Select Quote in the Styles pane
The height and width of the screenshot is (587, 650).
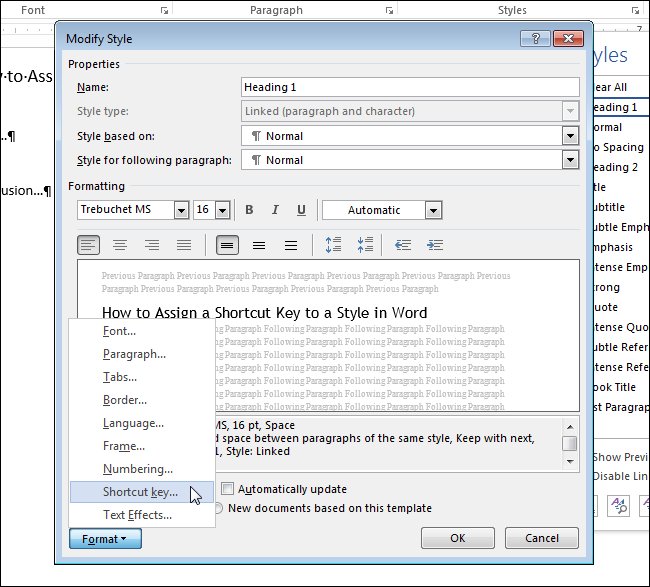(x=621, y=307)
